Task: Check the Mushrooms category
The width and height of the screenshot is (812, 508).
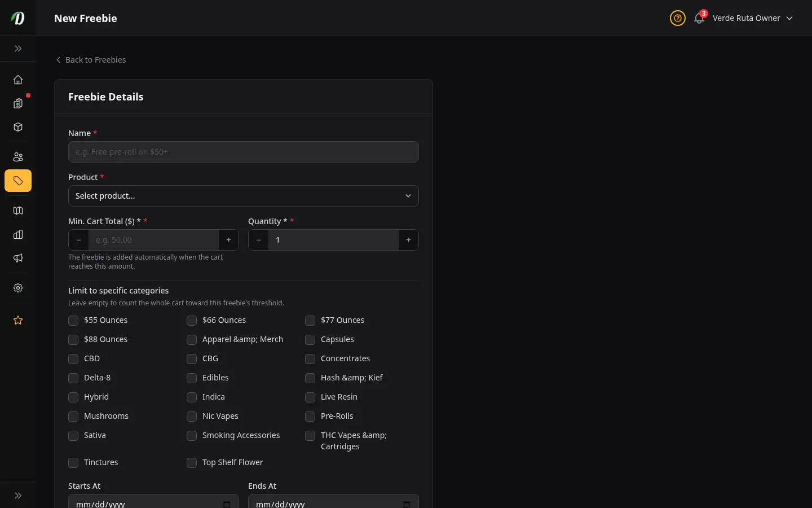Action: tap(73, 417)
